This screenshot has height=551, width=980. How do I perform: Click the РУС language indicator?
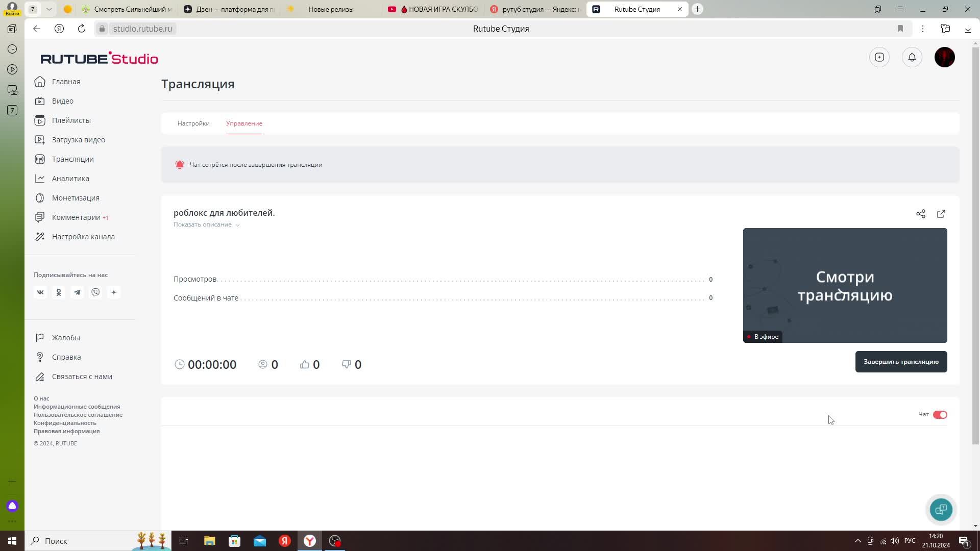(x=910, y=541)
